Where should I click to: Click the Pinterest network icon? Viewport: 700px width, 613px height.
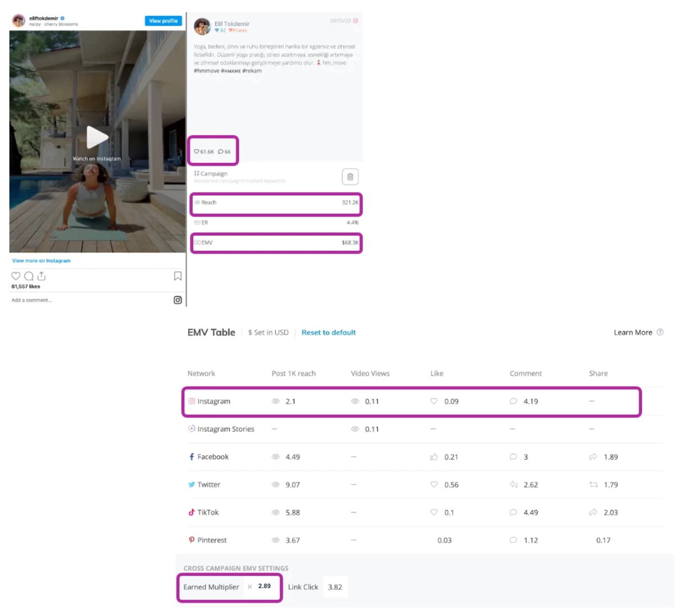pos(192,540)
